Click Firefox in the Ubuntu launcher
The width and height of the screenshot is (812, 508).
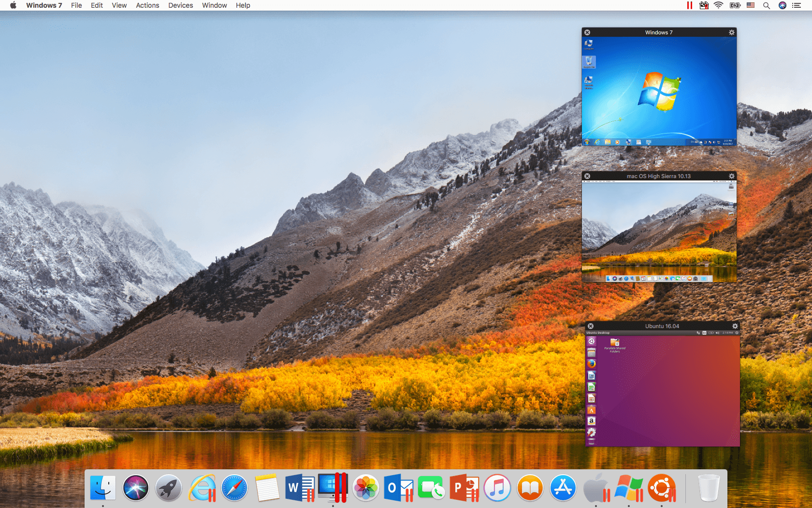pos(591,364)
